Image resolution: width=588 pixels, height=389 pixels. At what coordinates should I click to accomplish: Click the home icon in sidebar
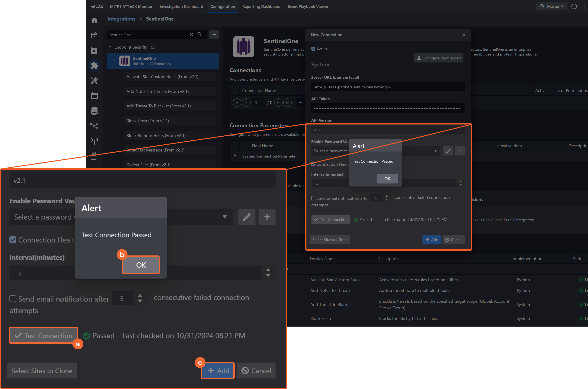pos(94,21)
